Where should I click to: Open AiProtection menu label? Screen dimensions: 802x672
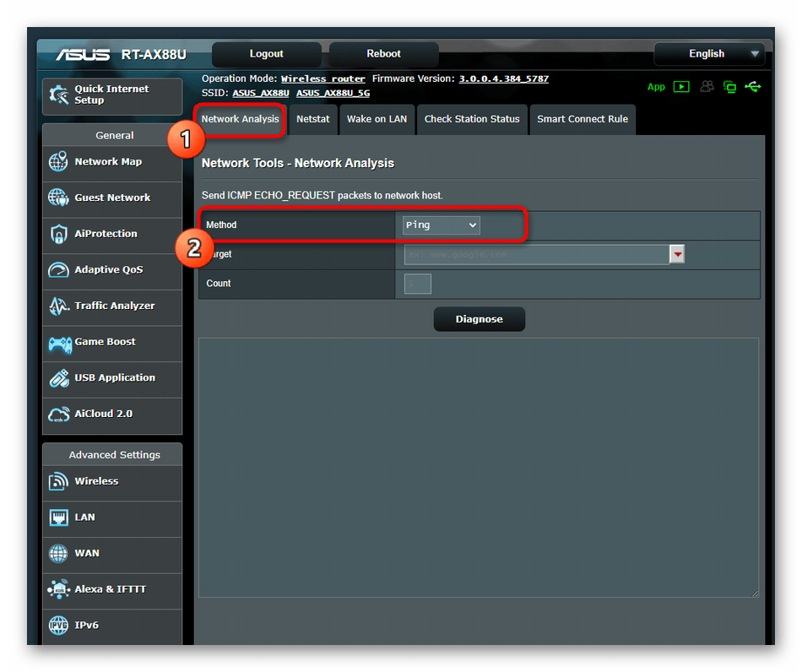(106, 234)
